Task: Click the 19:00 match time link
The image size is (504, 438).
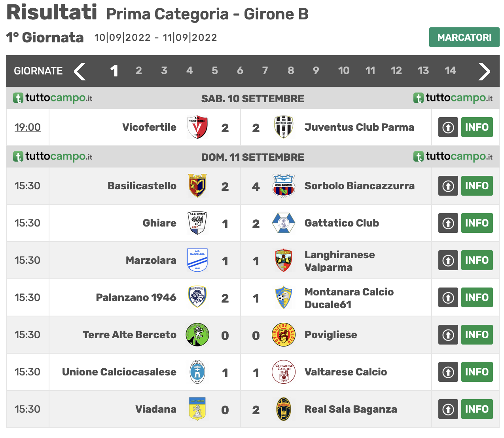Action: coord(28,127)
